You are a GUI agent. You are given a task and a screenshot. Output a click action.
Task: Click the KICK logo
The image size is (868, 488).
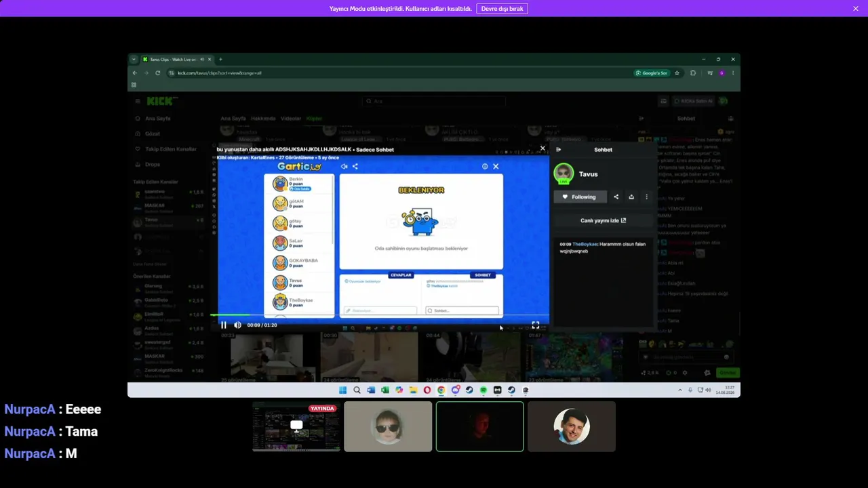[x=161, y=101]
